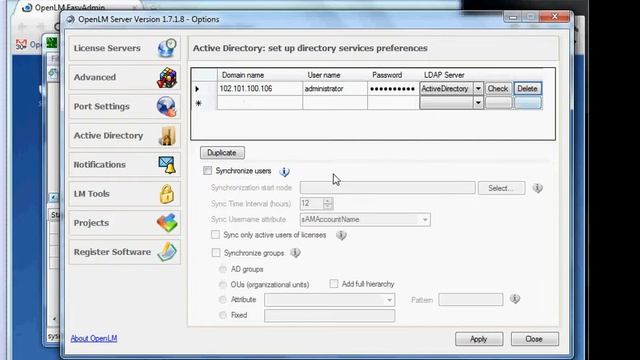Open the Projects section
Screen dimensions: 640x360
(x=124, y=223)
